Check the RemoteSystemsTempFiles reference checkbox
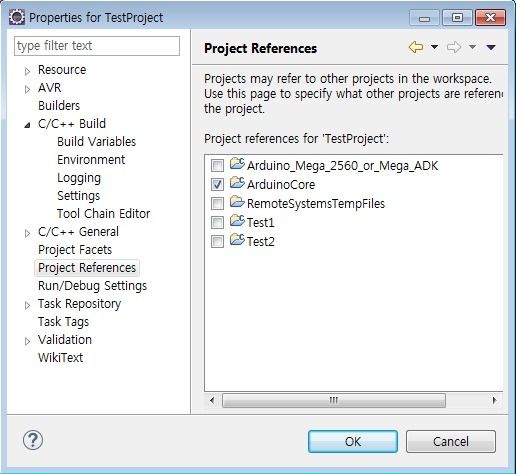The width and height of the screenshot is (516, 474). [x=217, y=203]
